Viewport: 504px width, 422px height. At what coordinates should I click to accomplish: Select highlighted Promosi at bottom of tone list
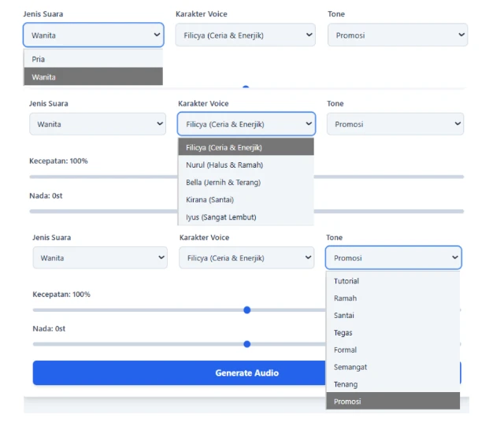[x=392, y=402]
